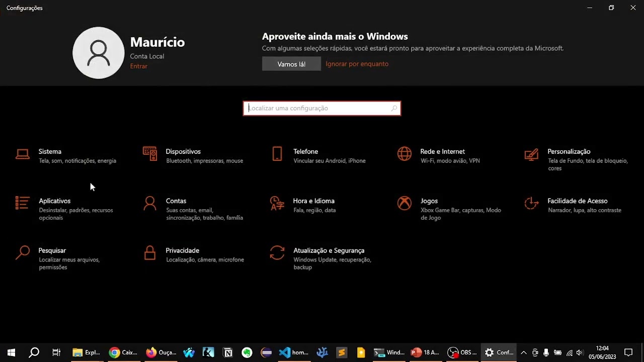The height and width of the screenshot is (362, 644).
Task: Click the Settings gear taskbar button
Action: [x=499, y=352]
